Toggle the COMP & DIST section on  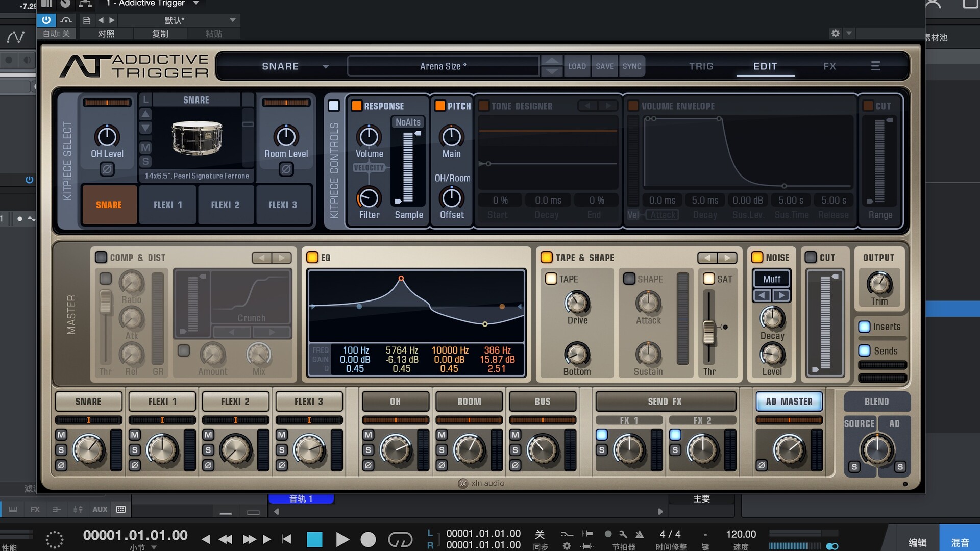(101, 257)
